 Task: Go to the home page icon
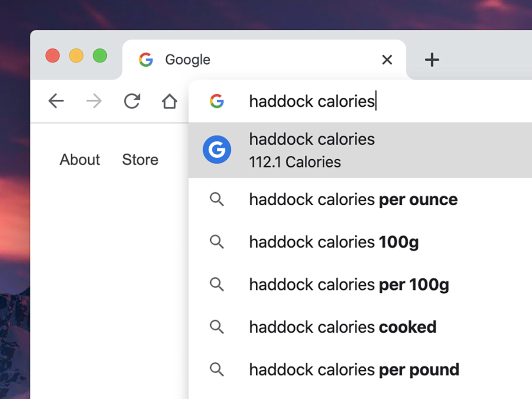coord(170,101)
